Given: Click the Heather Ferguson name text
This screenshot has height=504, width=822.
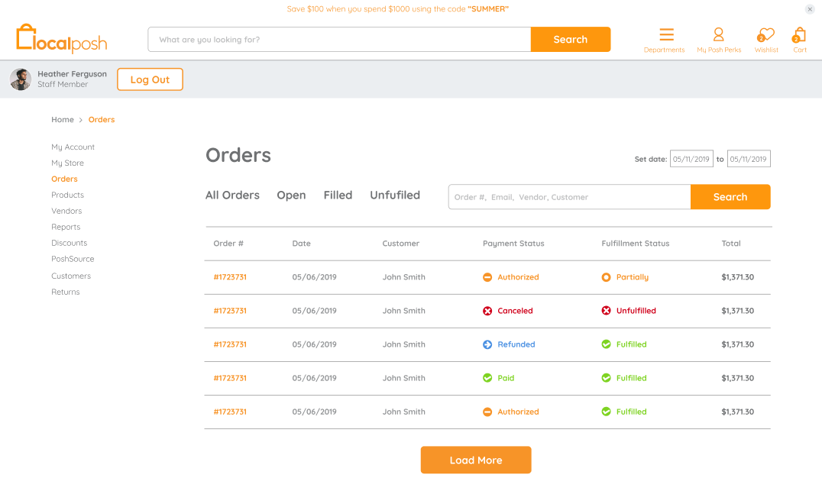Looking at the screenshot, I should pos(73,74).
